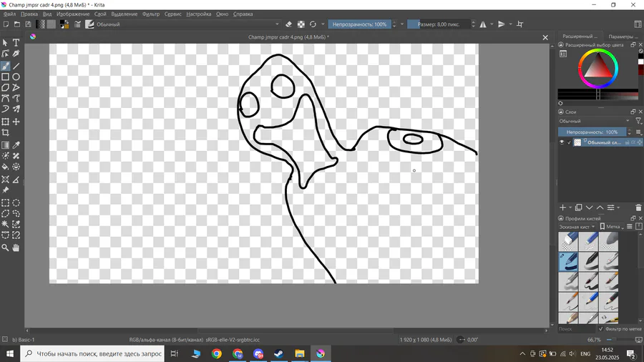Open Edit brush settings button
The image size is (644, 362).
click(77, 24)
